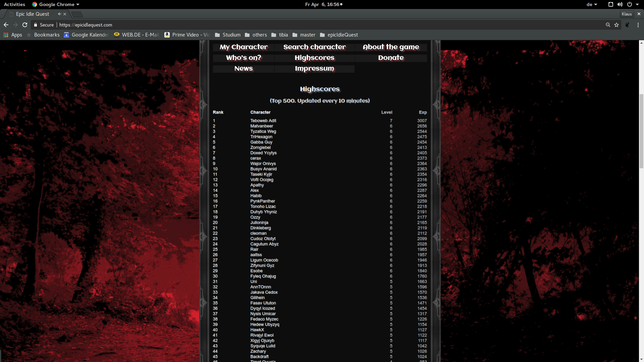This screenshot has height=362, width=644.
Task: Click the volume indicator in the top bar
Action: coord(620,4)
